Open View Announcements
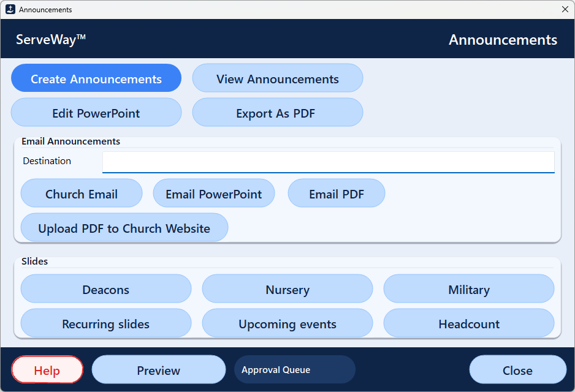This screenshot has width=575, height=392. tap(278, 78)
